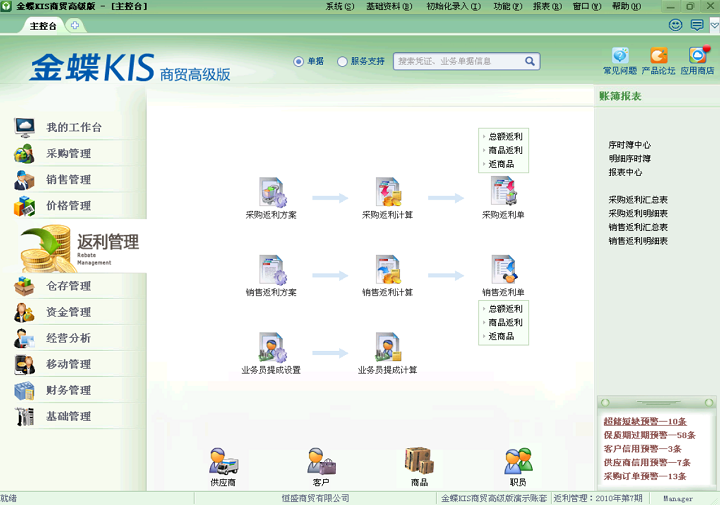The width and height of the screenshot is (720, 505).
Task: Open 序时簿中心 link
Action: coord(630,145)
